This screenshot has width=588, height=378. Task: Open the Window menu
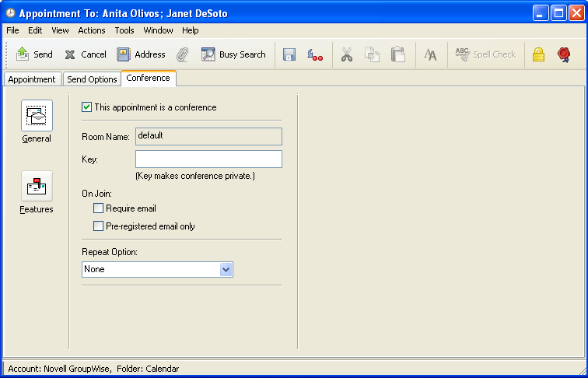tap(158, 30)
